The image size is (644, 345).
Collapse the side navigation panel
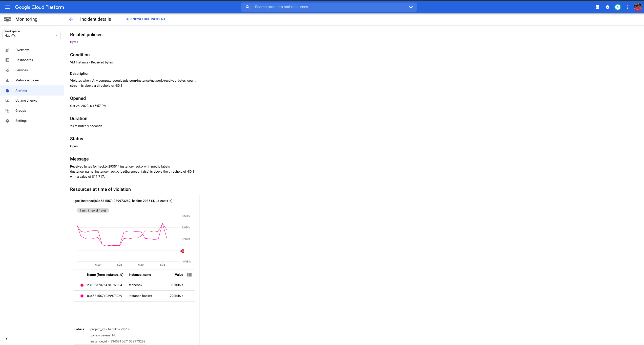click(7, 339)
